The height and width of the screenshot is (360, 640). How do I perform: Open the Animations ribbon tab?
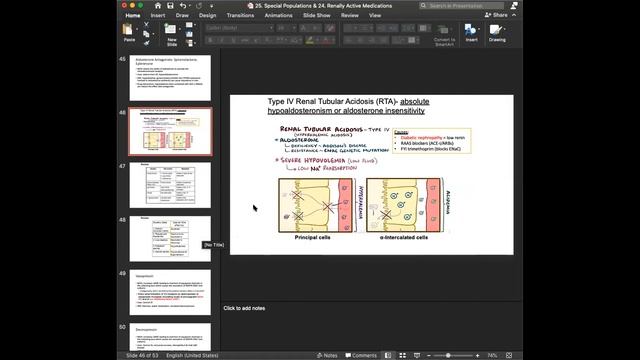(278, 16)
